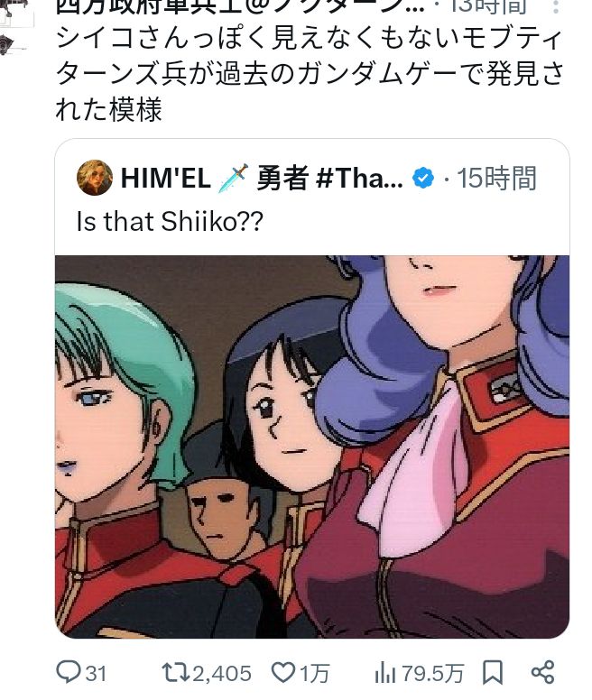Open quoted post text "Is that Shiiko??"

(x=170, y=221)
